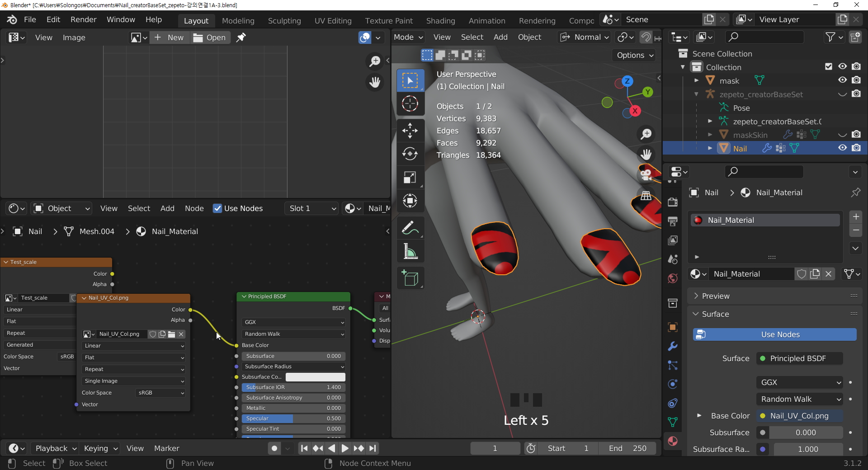Screen dimensions: 868x470
Task: Select the Scale tool
Action: pos(410,178)
